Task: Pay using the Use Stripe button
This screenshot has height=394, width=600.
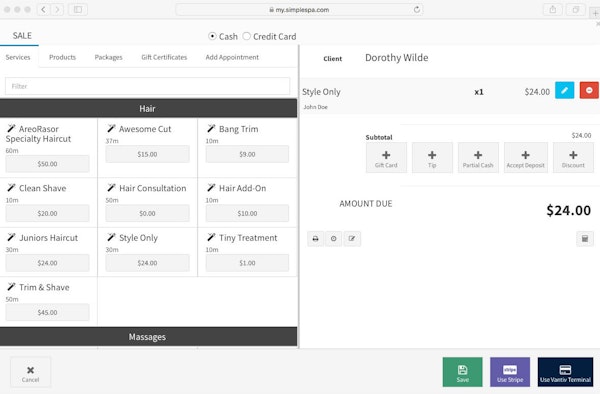Action: [x=510, y=372]
